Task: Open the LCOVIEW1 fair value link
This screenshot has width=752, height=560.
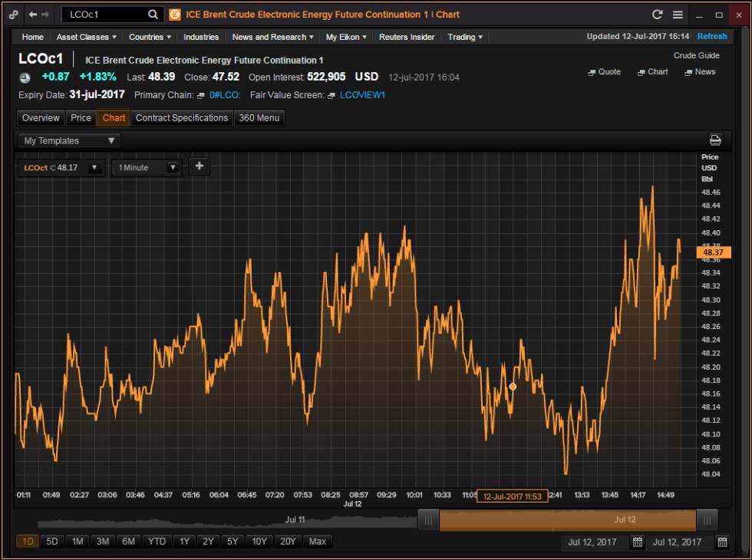Action: (362, 95)
